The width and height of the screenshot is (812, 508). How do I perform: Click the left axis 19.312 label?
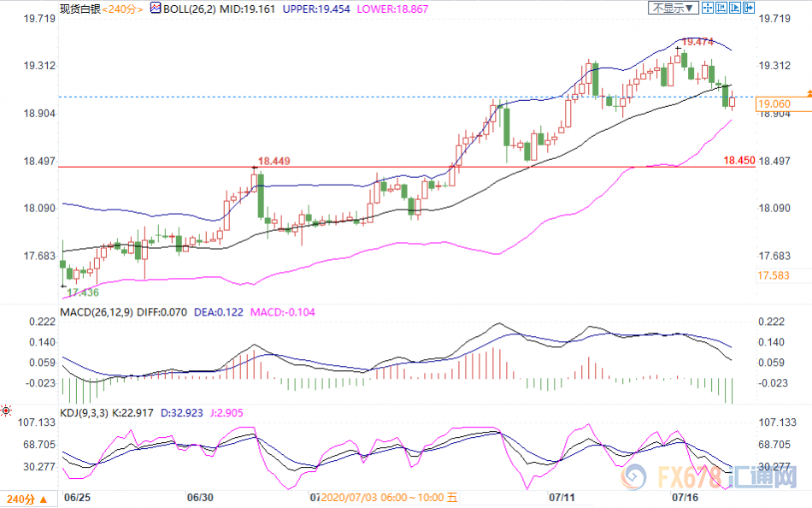pos(39,65)
